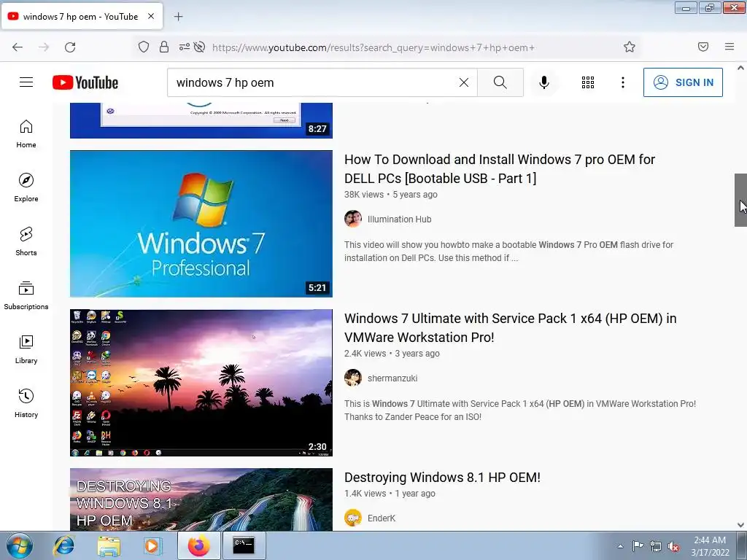Image resolution: width=747 pixels, height=560 pixels.
Task: Click the Illumination Hub channel avatar
Action: [353, 219]
